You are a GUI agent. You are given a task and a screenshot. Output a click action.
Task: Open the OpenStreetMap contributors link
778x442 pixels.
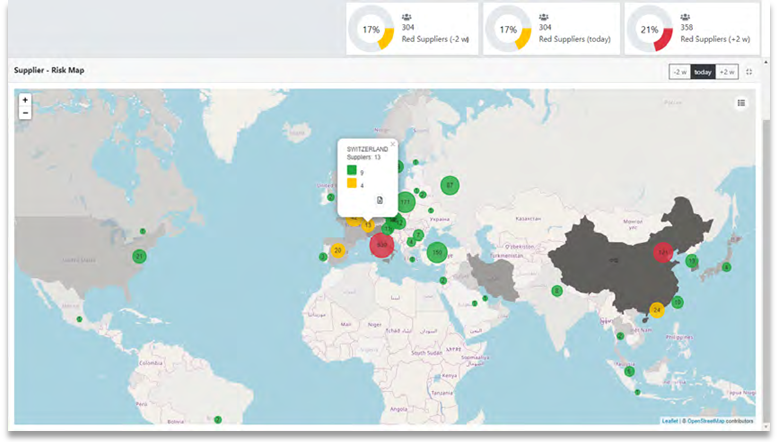[720, 421]
